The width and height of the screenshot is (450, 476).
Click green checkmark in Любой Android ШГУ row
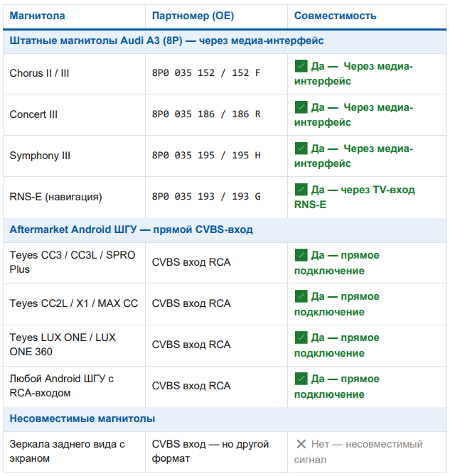coord(301,379)
